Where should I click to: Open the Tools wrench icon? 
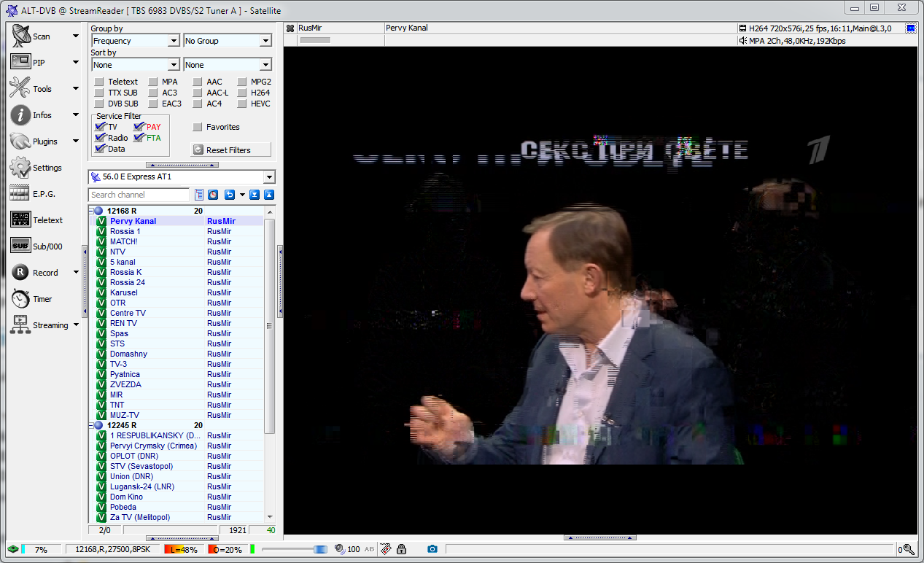click(20, 88)
